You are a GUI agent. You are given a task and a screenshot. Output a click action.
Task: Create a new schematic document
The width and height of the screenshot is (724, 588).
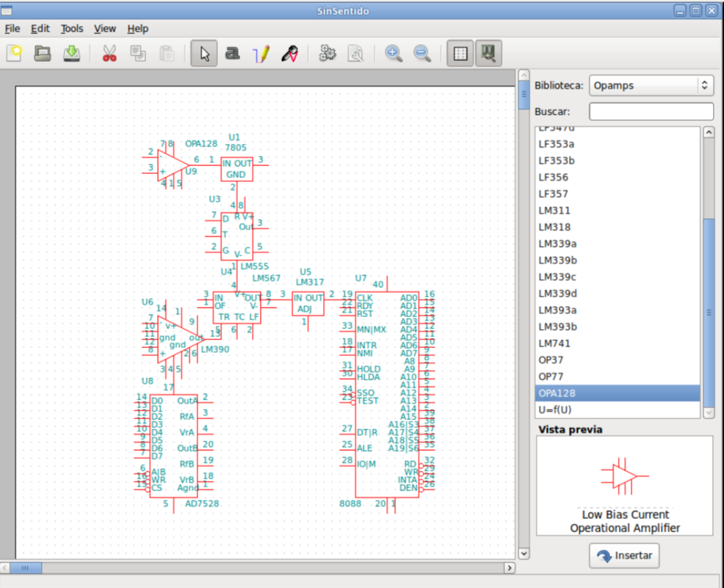14,53
